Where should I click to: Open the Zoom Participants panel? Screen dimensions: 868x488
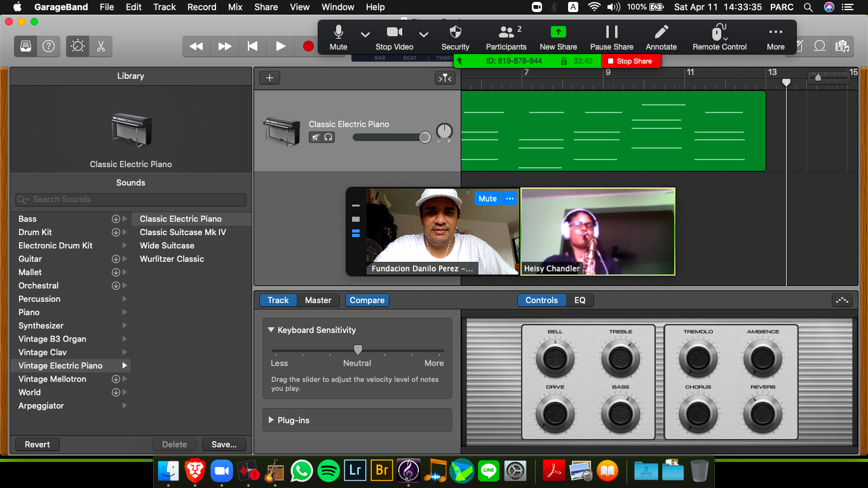506,38
